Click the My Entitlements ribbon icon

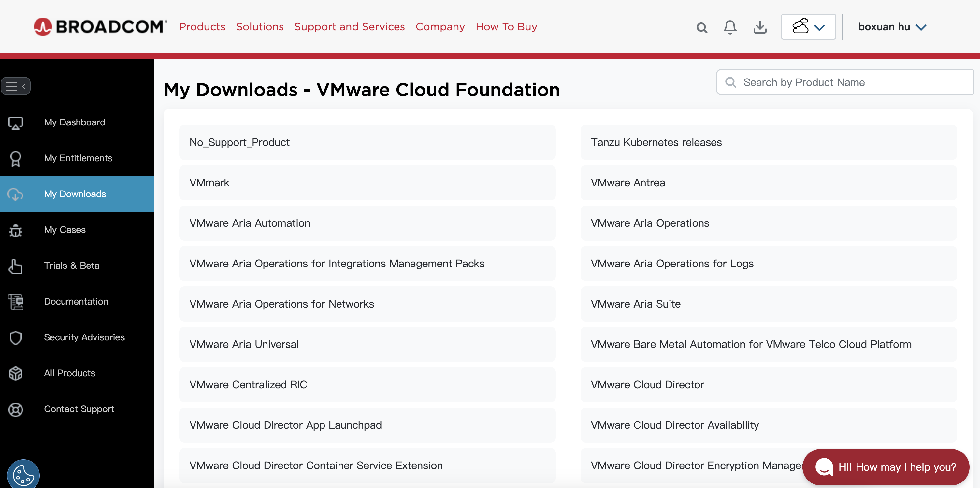tap(16, 158)
